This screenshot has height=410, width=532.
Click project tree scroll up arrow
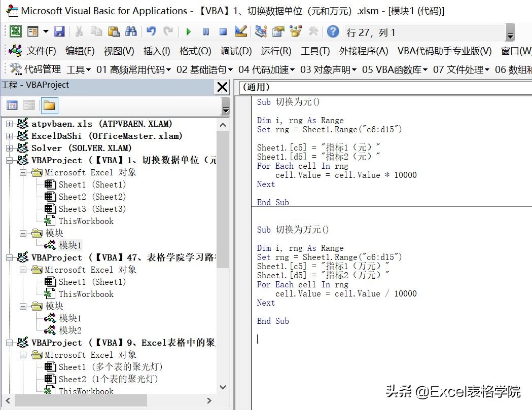pos(223,125)
